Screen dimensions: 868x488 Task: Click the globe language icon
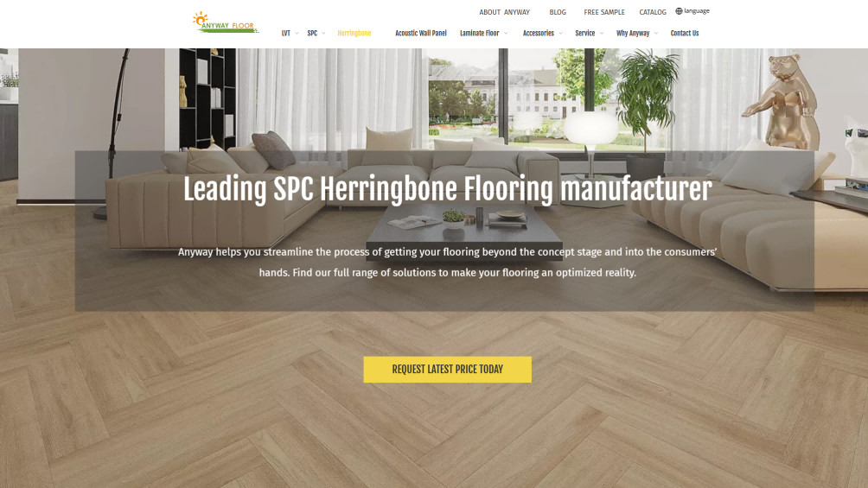[679, 11]
